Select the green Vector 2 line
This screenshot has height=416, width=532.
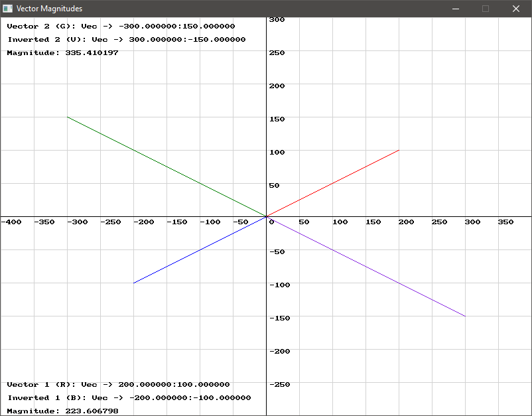pyautogui.click(x=166, y=167)
